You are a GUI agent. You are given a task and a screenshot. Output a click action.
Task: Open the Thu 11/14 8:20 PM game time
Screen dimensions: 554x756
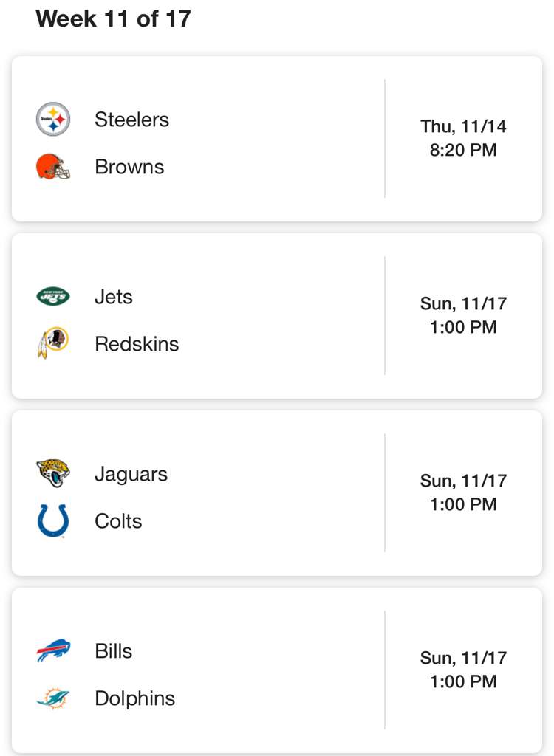coord(463,138)
